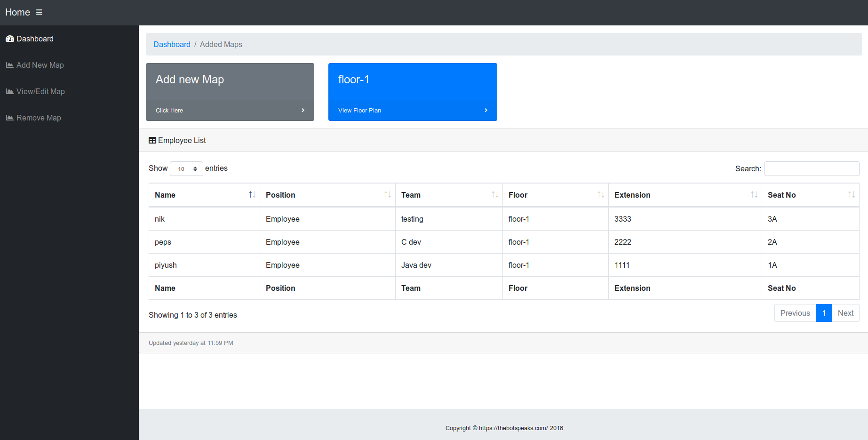This screenshot has width=868, height=440.
Task: Sort table by Floor column
Action: (x=555, y=195)
